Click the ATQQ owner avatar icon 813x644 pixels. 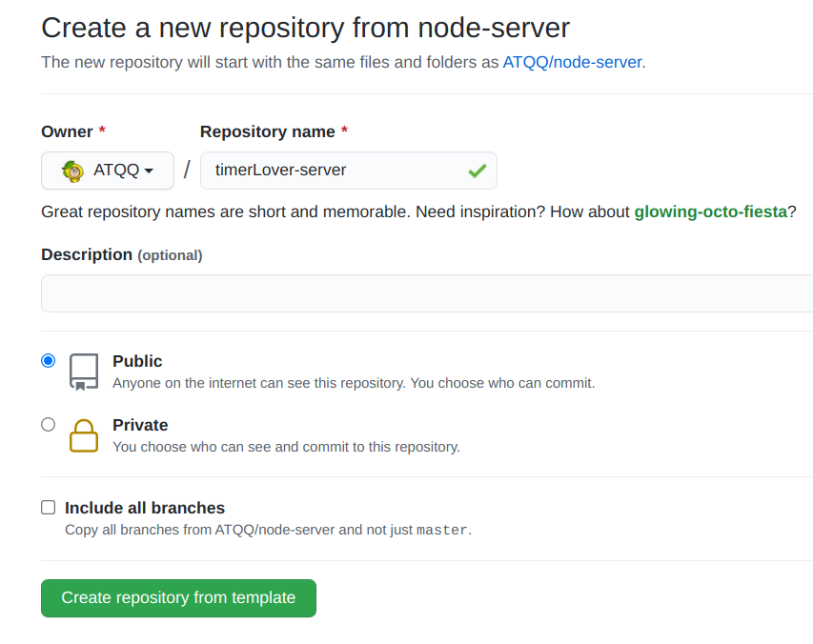[x=73, y=171]
